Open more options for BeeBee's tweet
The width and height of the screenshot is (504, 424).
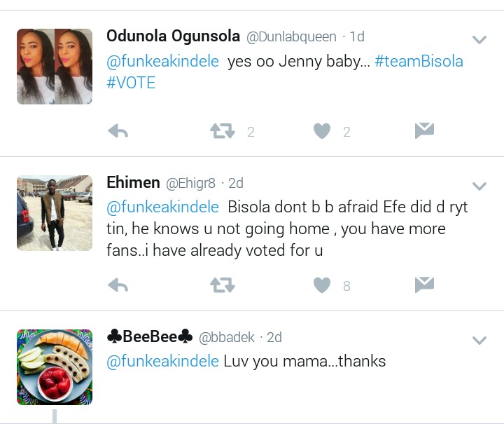[479, 341]
